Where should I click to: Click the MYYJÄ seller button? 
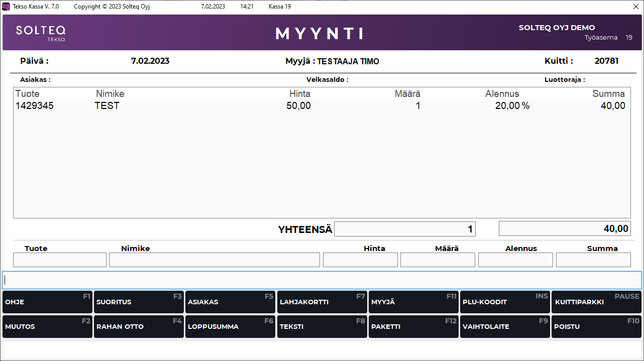pyautogui.click(x=413, y=302)
